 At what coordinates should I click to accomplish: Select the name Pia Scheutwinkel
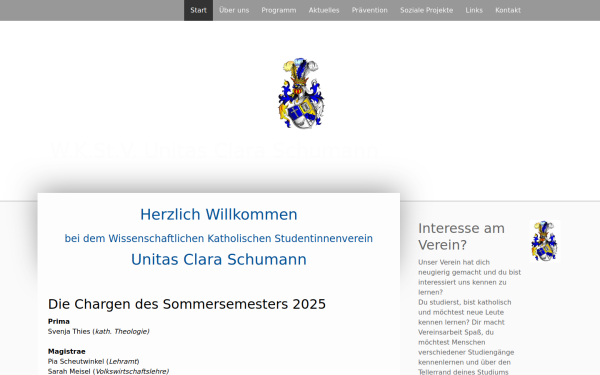pos(76,361)
